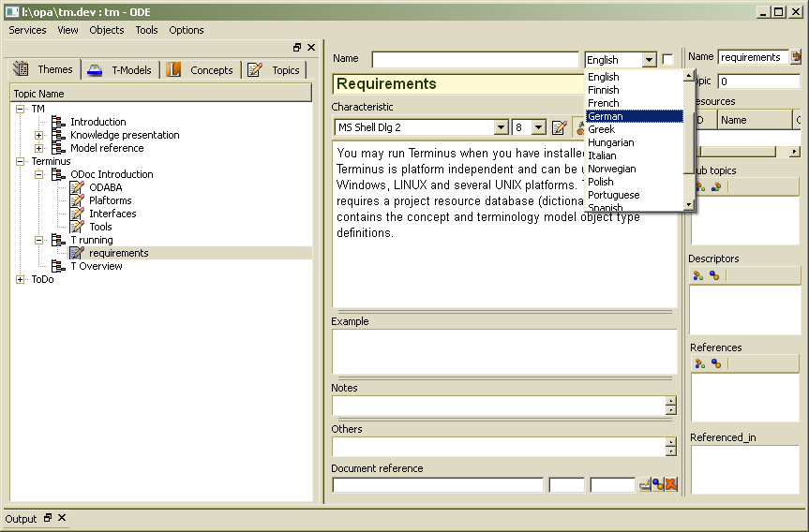Expand the ToDo tree node

(20, 279)
